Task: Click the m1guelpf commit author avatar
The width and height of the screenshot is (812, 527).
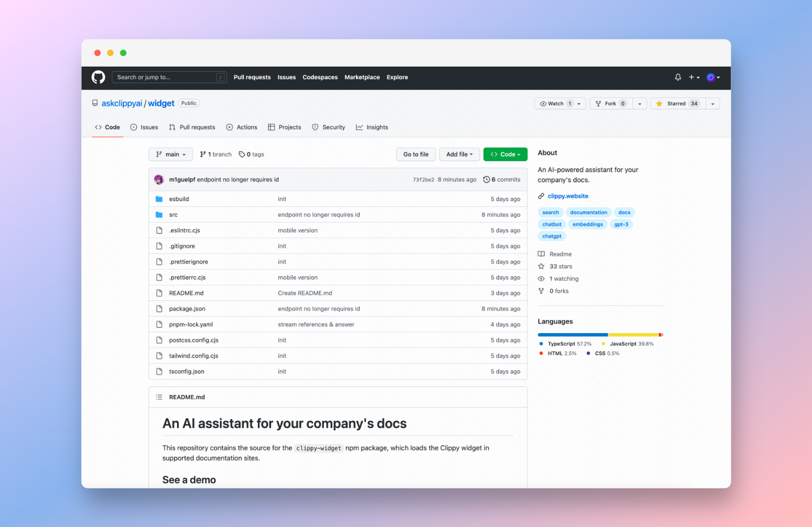Action: pos(159,180)
